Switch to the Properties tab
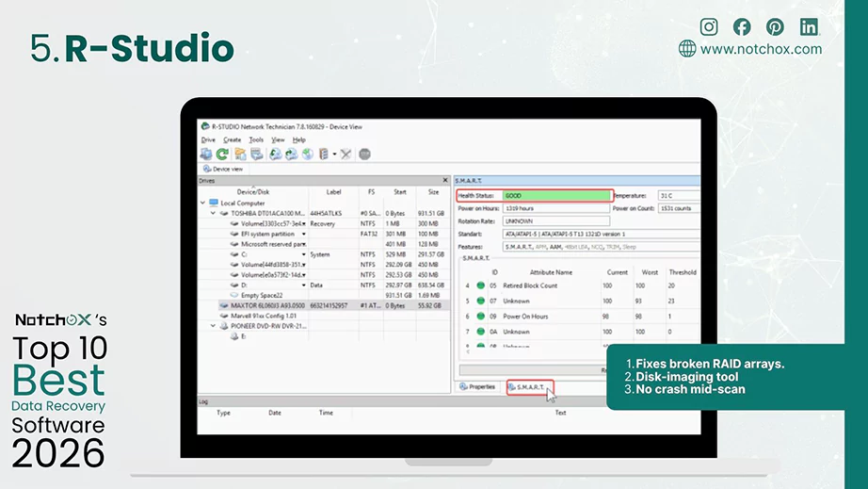868x489 pixels. (x=477, y=386)
